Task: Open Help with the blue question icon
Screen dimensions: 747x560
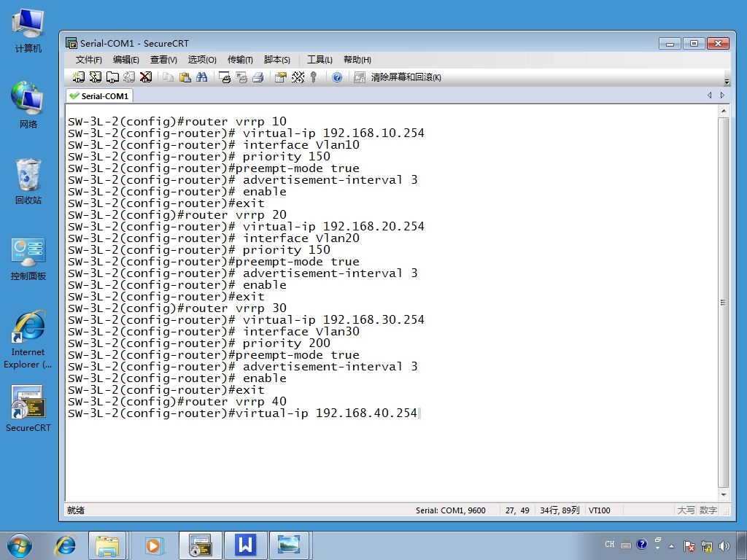Action: (337, 77)
